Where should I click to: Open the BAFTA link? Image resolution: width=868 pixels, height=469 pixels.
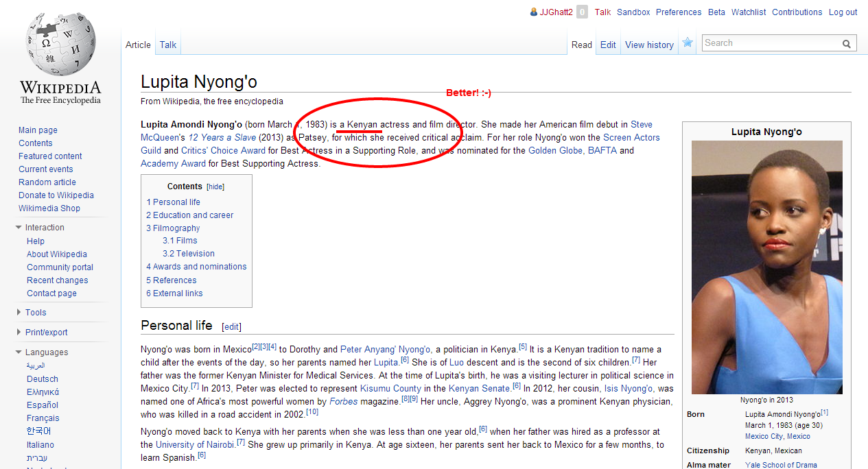coord(602,151)
